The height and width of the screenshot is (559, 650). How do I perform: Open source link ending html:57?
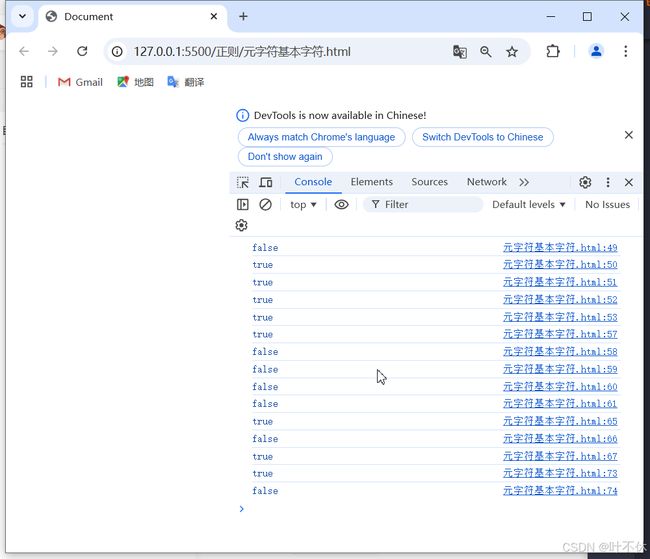tap(560, 334)
